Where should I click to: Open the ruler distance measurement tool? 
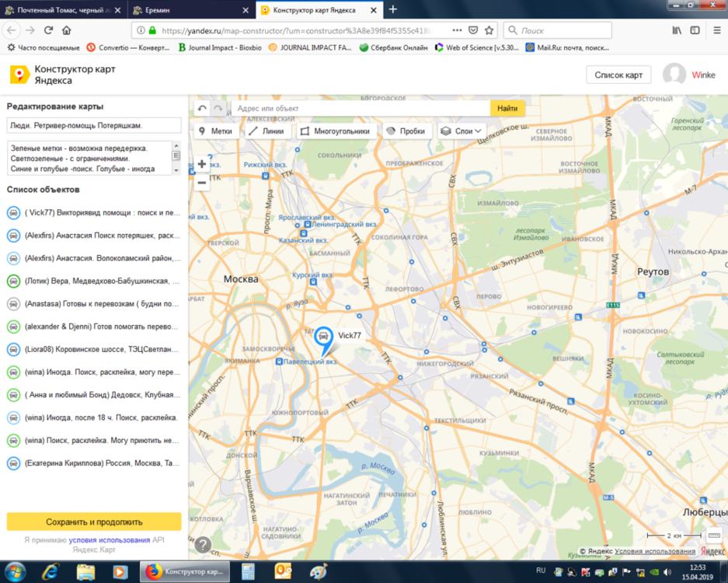tap(715, 536)
